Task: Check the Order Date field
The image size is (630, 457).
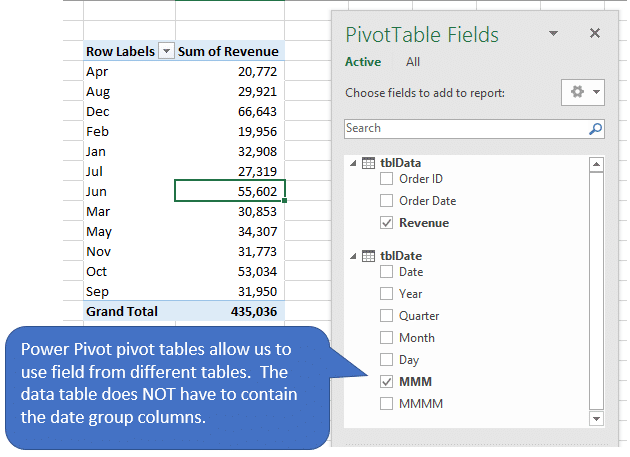Action: click(387, 201)
